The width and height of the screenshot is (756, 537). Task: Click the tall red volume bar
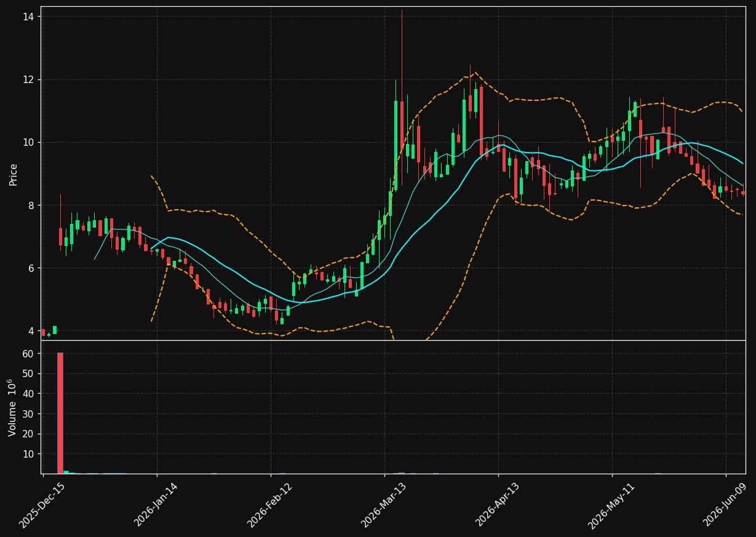60,413
